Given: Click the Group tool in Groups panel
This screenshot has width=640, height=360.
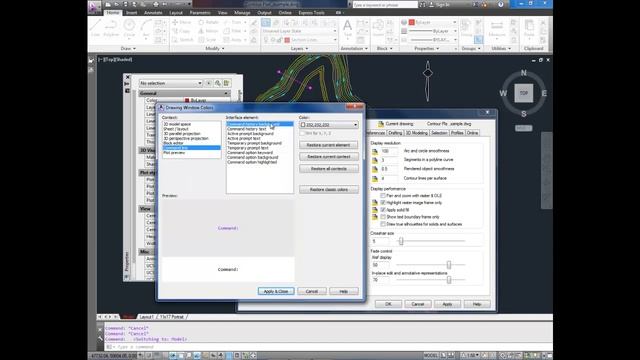Looking at the screenshot, I should click(x=467, y=29).
